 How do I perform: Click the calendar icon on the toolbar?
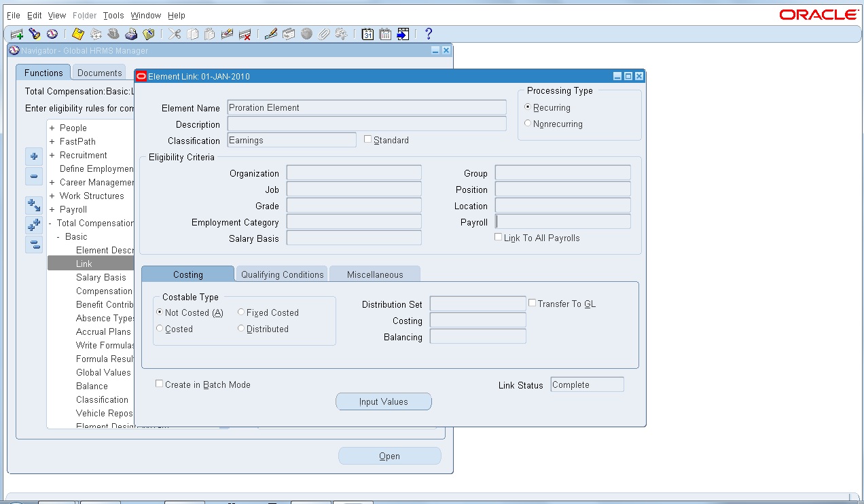(x=367, y=33)
